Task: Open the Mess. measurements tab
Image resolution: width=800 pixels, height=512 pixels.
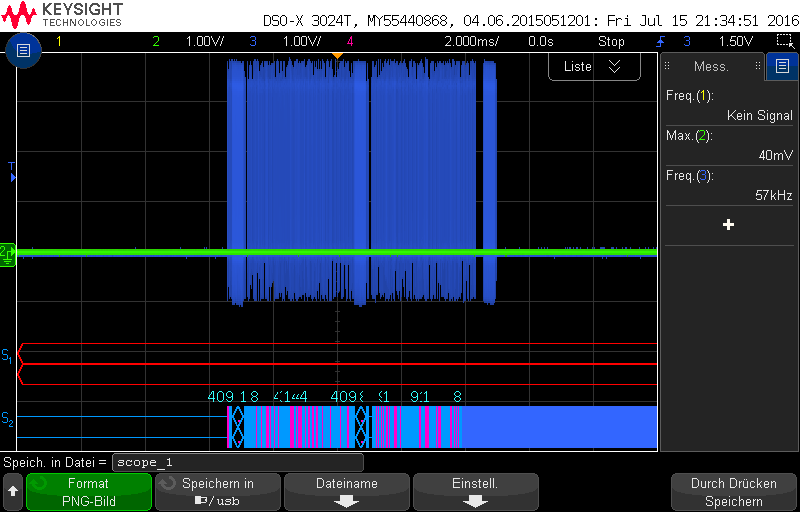Action: point(712,66)
